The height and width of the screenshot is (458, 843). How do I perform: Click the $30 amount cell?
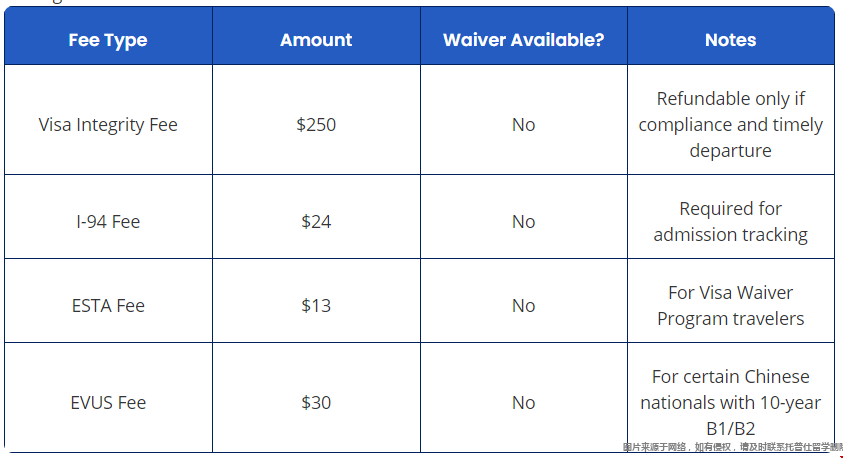tap(316, 403)
